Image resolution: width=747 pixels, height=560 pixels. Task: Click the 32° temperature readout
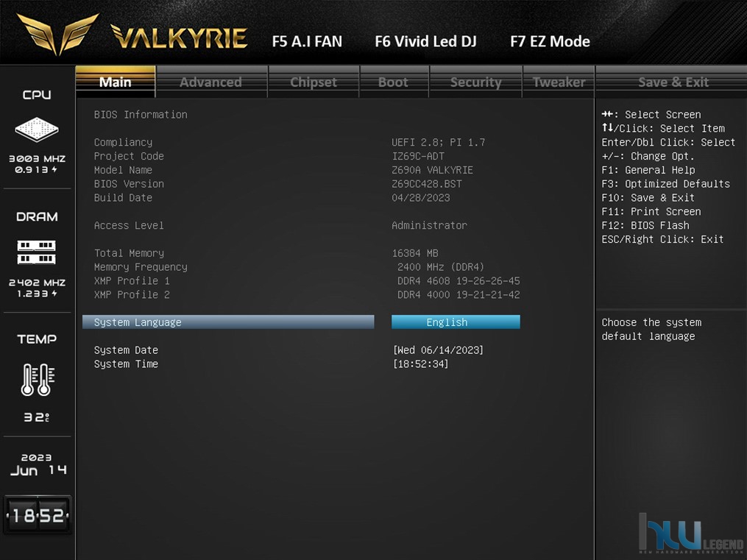tap(37, 418)
